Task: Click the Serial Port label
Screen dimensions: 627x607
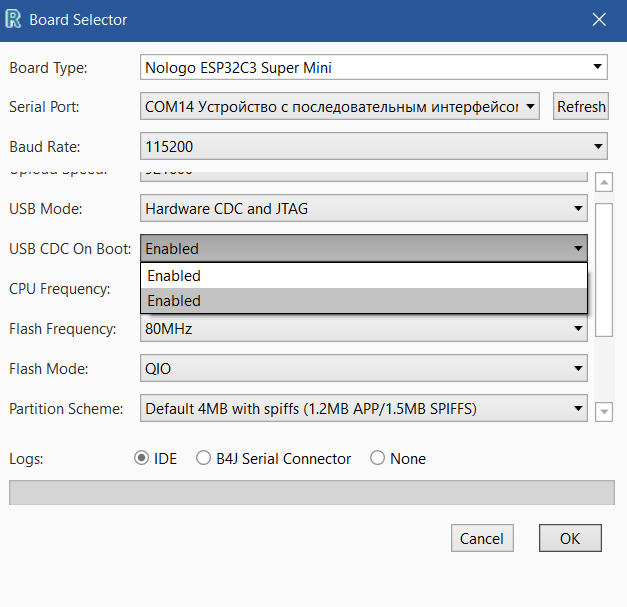Action: pyautogui.click(x=44, y=107)
